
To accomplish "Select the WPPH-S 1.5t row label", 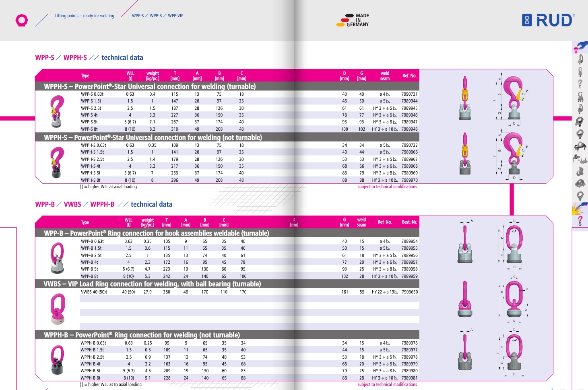I will (x=92, y=152).
